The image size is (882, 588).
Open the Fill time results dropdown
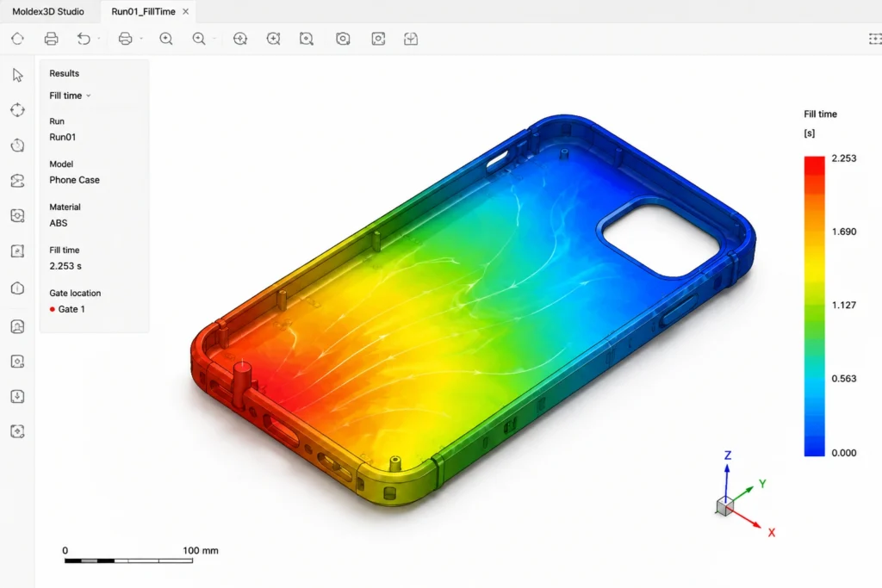point(71,96)
